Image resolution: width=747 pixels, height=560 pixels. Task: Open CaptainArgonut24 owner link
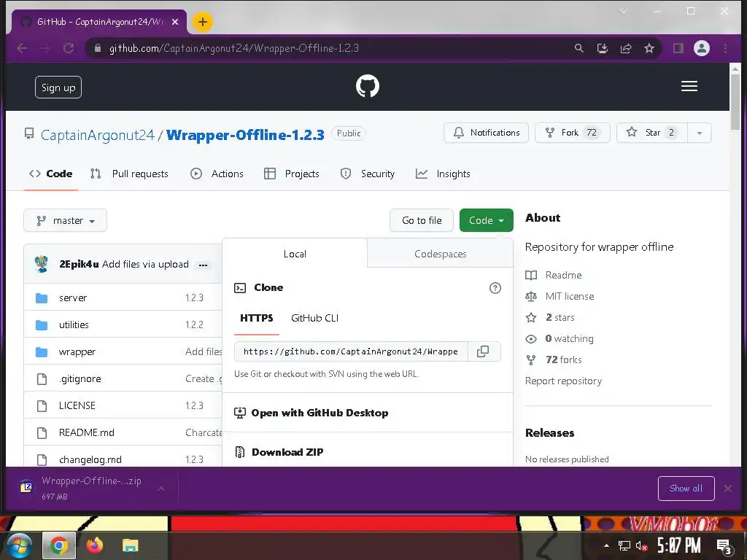98,135
